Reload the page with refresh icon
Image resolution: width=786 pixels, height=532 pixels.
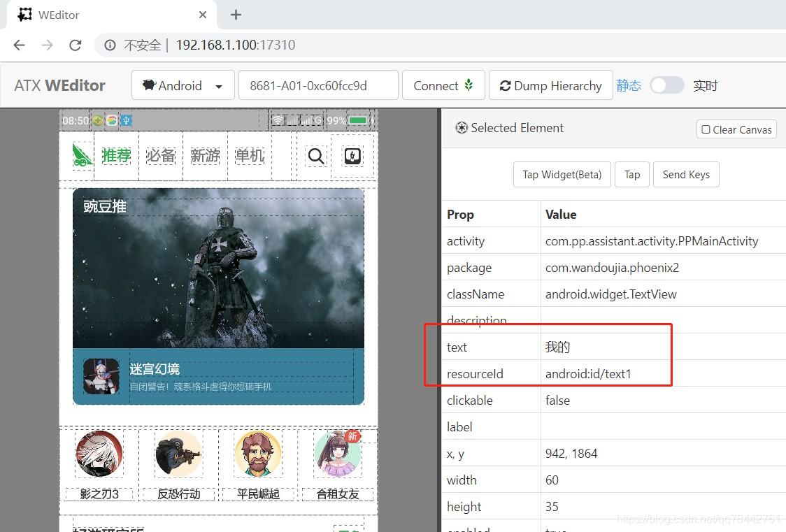(76, 45)
